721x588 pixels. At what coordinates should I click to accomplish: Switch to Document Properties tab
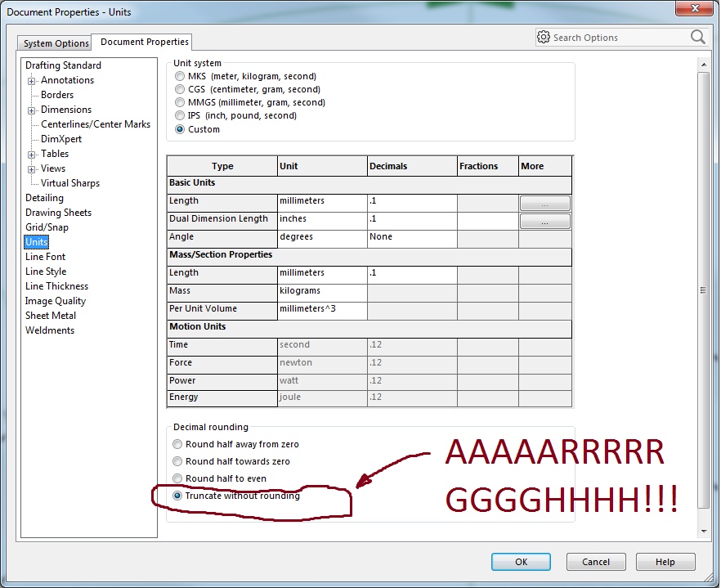[144, 42]
